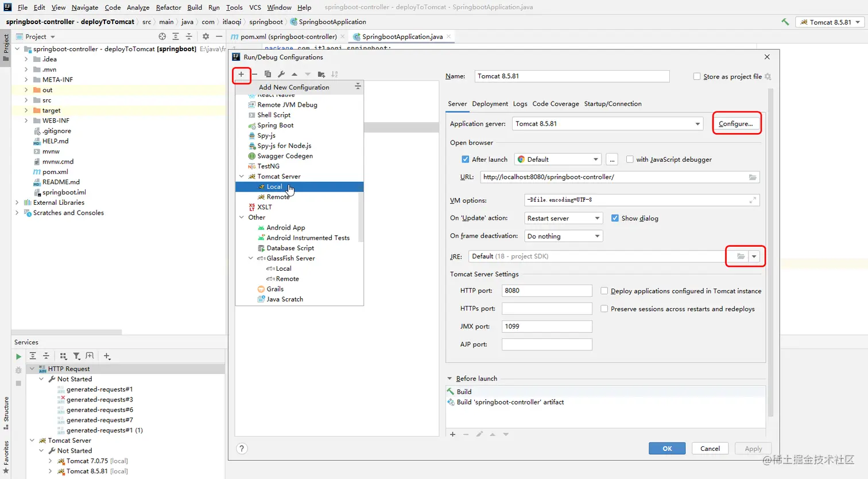Hide Project panel minus icon
The height and width of the screenshot is (479, 868).
point(219,36)
